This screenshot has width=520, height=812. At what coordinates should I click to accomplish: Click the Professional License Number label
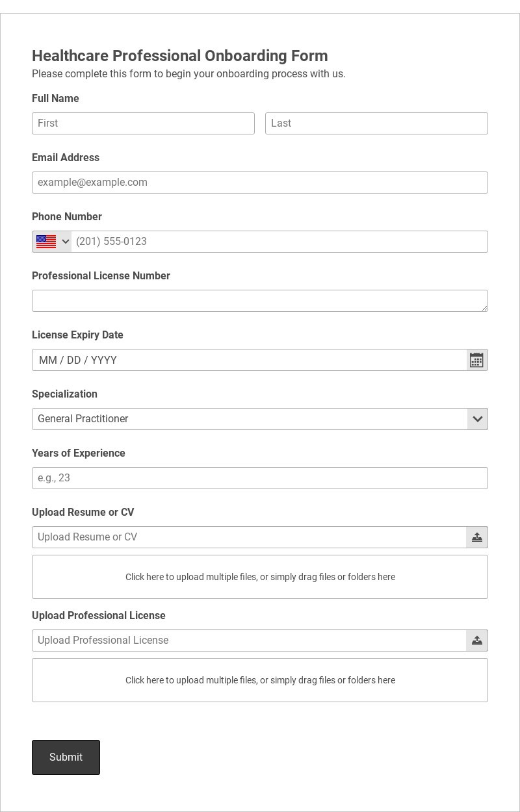pos(101,276)
